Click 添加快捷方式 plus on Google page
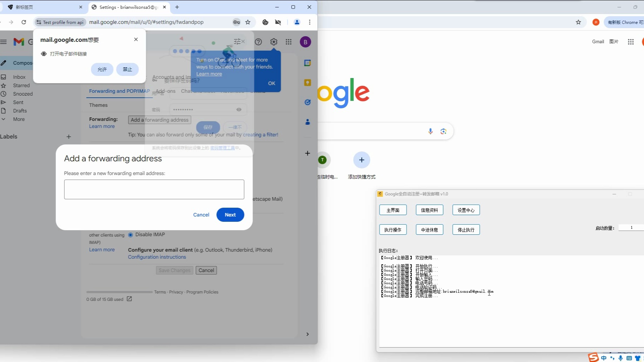This screenshot has height=362, width=644. pyautogui.click(x=362, y=160)
